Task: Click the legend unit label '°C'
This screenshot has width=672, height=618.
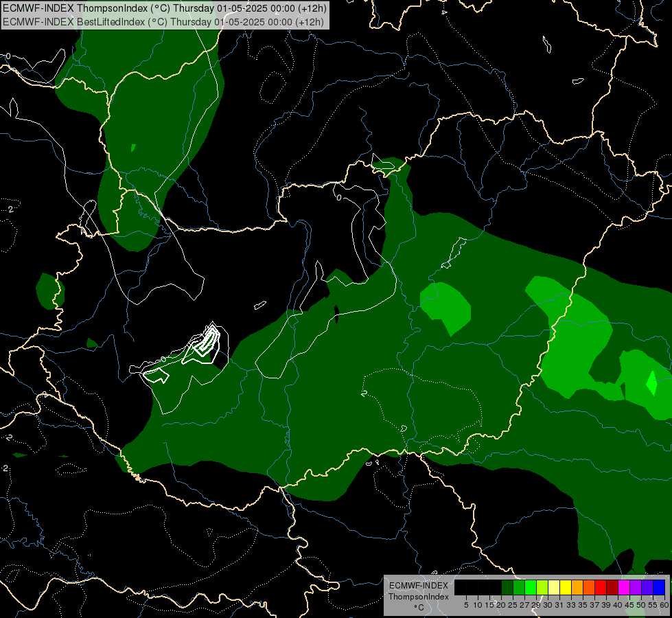Action: [419, 607]
